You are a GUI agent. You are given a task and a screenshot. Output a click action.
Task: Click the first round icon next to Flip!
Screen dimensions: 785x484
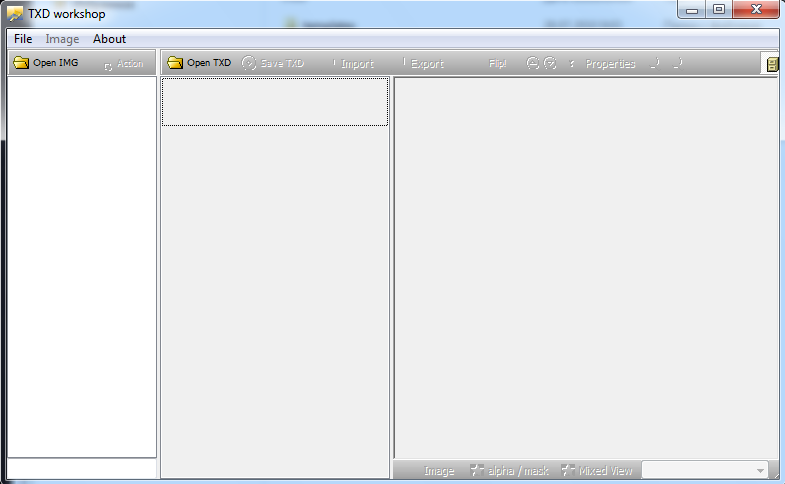tap(533, 64)
